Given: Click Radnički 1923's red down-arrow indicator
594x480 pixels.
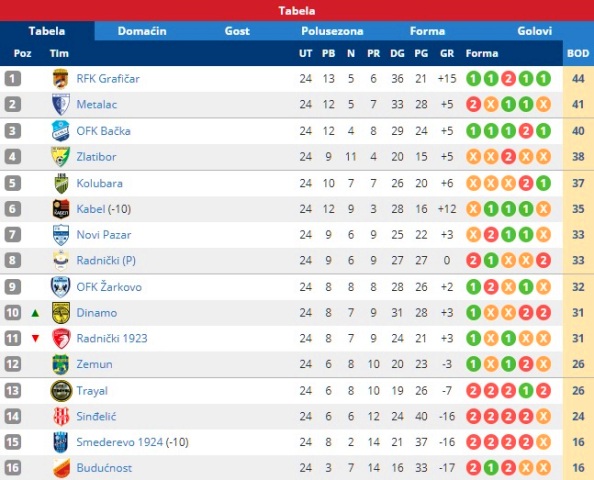Looking at the screenshot, I should click(x=35, y=338).
